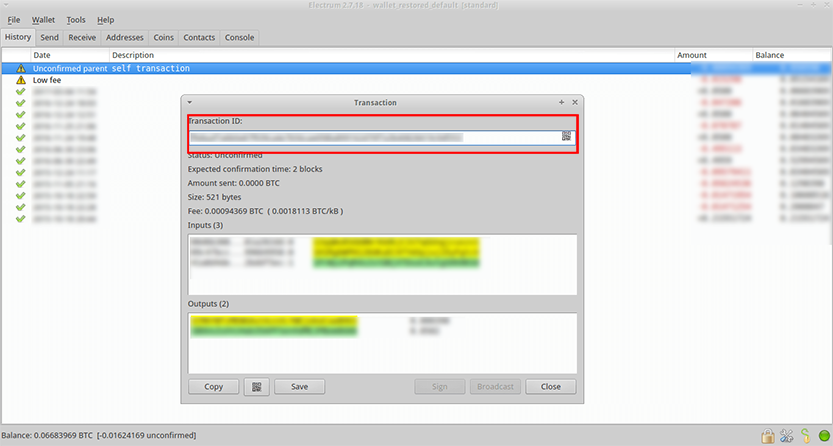Image resolution: width=833 pixels, height=446 pixels.
Task: Open the File menu
Action: click(x=14, y=20)
